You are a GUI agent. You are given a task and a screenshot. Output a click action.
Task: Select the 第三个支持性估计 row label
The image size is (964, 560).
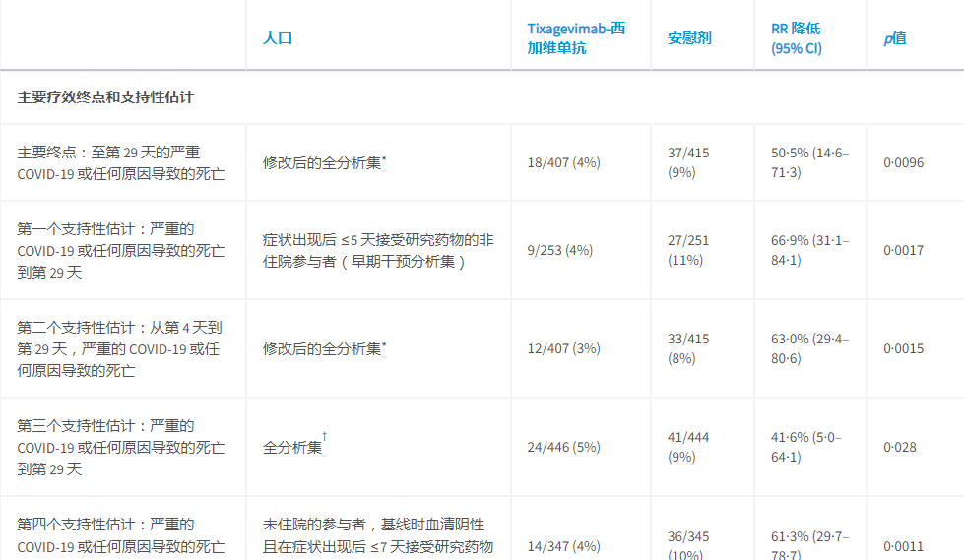point(120,447)
